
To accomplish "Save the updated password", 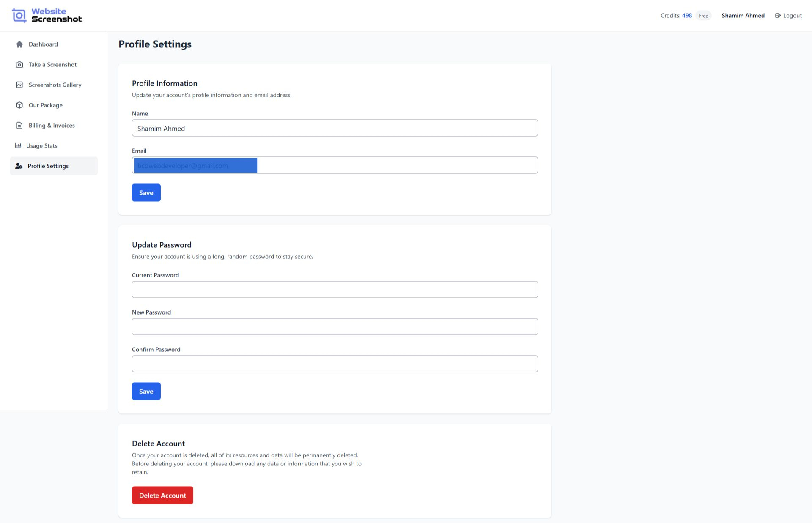I will click(x=146, y=391).
